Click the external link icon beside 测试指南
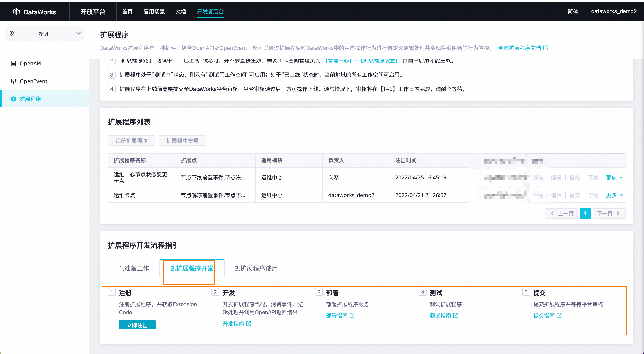644x354 pixels. pyautogui.click(x=455, y=316)
